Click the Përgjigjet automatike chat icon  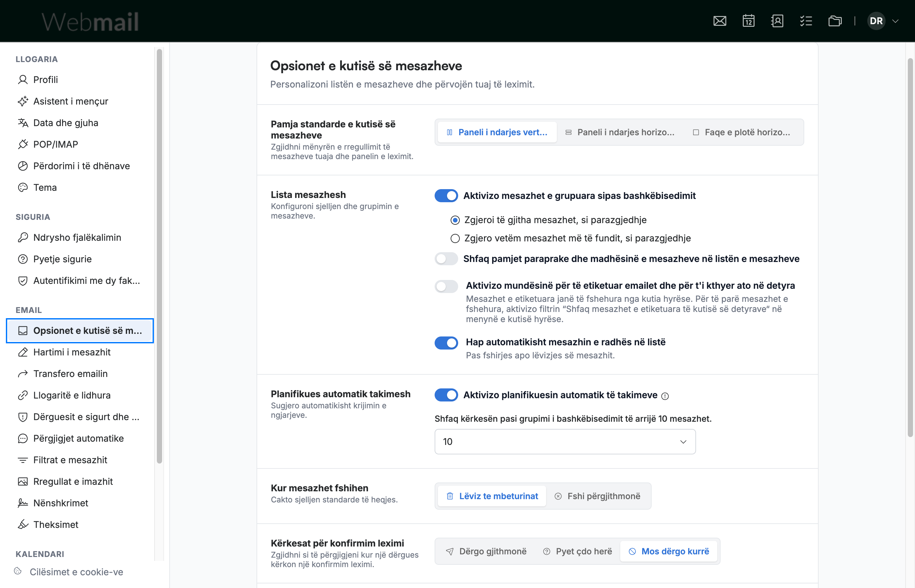(23, 438)
